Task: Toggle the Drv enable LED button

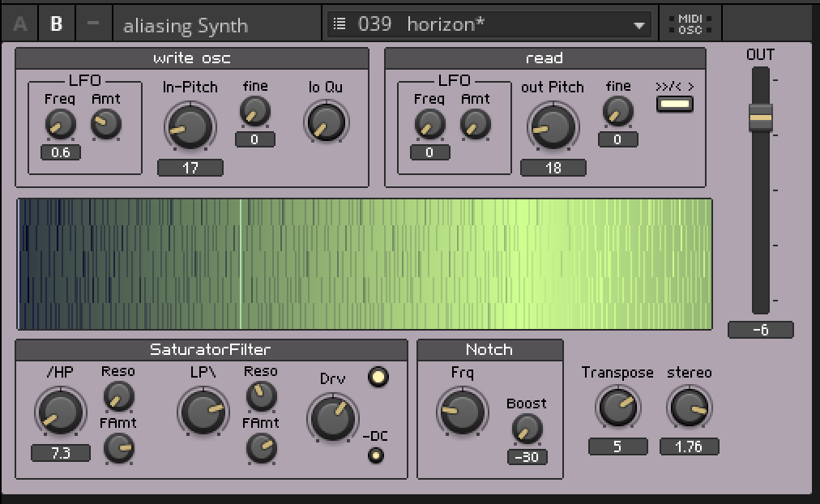Action: pyautogui.click(x=378, y=377)
